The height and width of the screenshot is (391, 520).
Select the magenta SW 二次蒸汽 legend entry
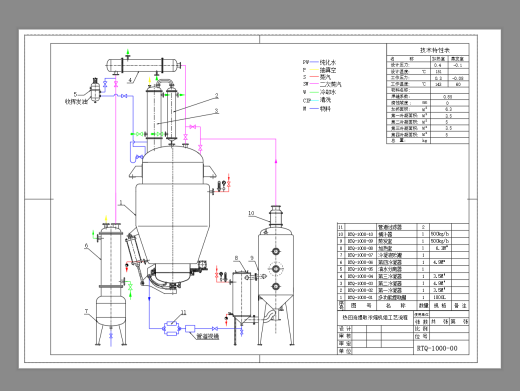(322, 84)
